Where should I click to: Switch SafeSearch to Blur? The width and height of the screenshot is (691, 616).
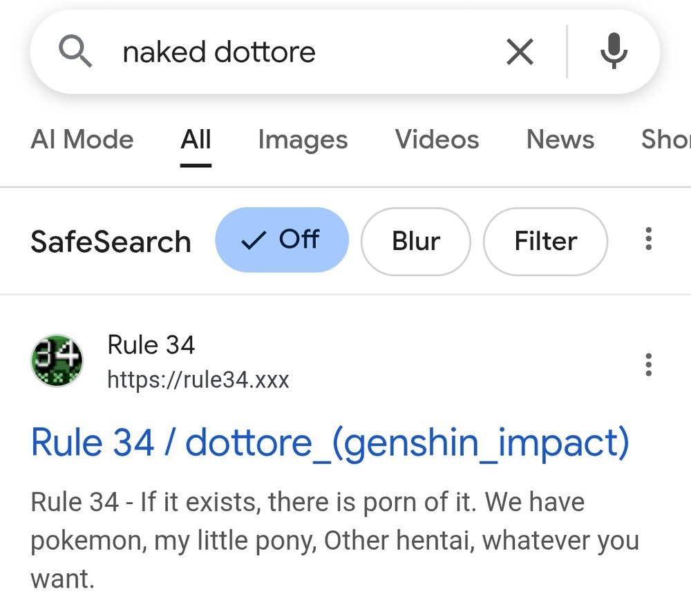click(x=415, y=241)
